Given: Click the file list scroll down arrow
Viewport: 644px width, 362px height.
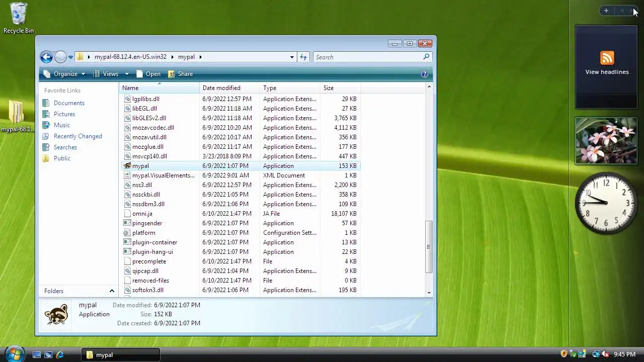Looking at the screenshot, I should [429, 293].
